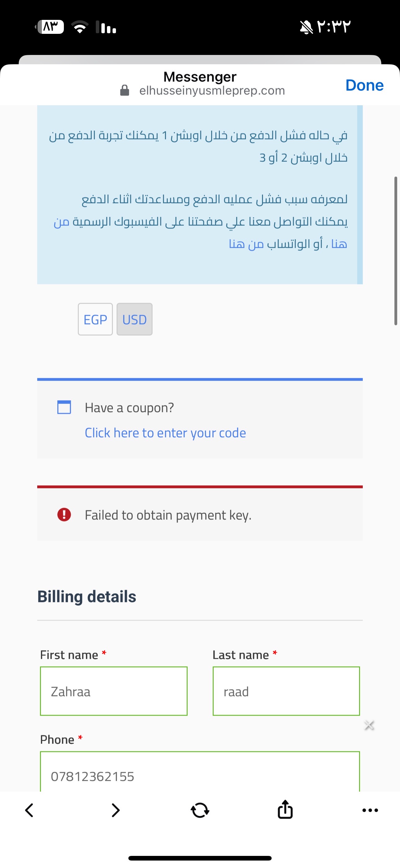Open the WhatsApp contact link
This screenshot has width=400, height=868.
[x=246, y=244]
